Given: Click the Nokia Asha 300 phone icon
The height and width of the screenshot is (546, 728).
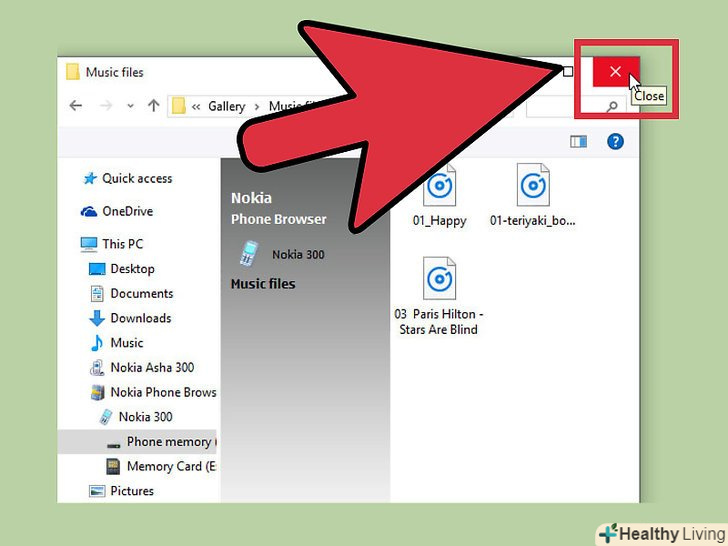Looking at the screenshot, I should click(97, 367).
